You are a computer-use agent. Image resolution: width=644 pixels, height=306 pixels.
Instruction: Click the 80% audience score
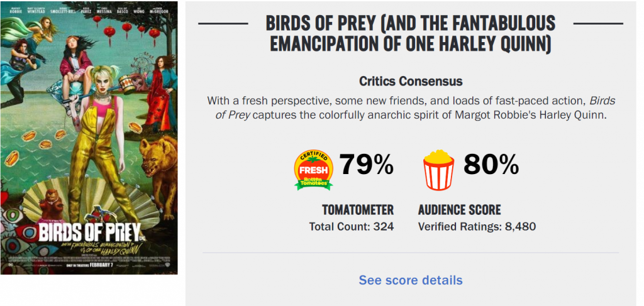(491, 165)
